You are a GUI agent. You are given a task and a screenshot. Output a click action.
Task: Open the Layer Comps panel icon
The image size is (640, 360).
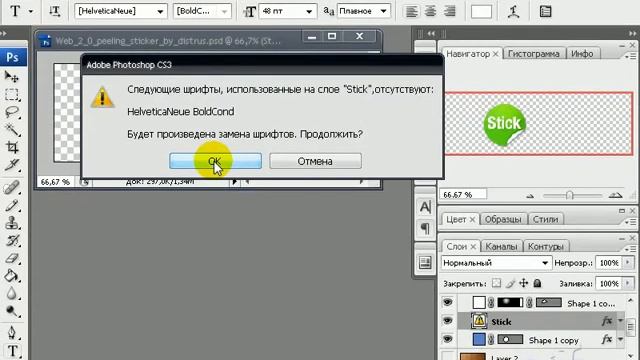point(425,262)
